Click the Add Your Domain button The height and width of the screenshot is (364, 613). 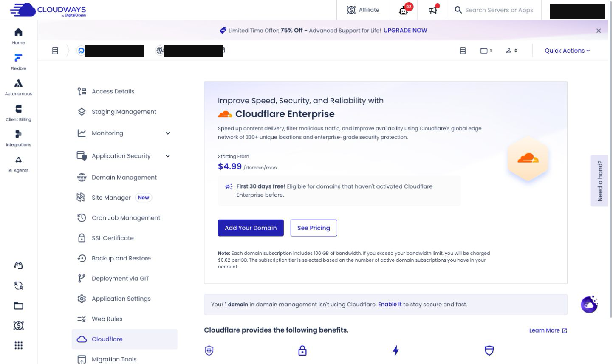pyautogui.click(x=251, y=228)
